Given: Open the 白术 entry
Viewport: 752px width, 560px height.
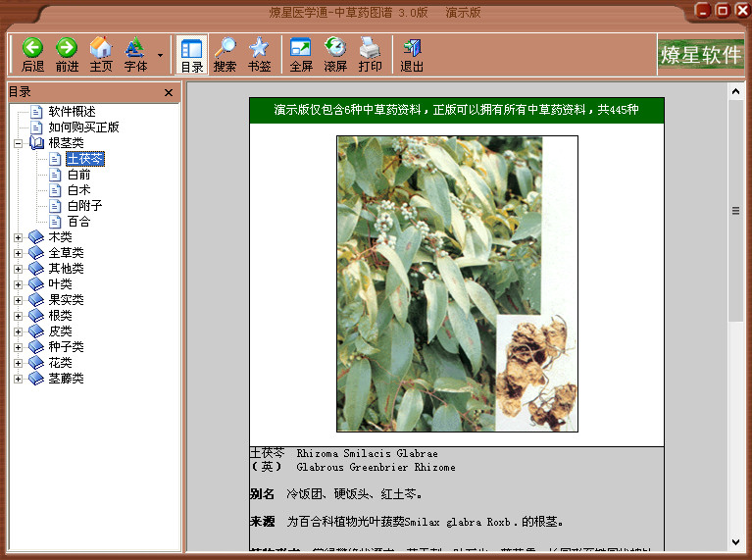Looking at the screenshot, I should tap(78, 190).
